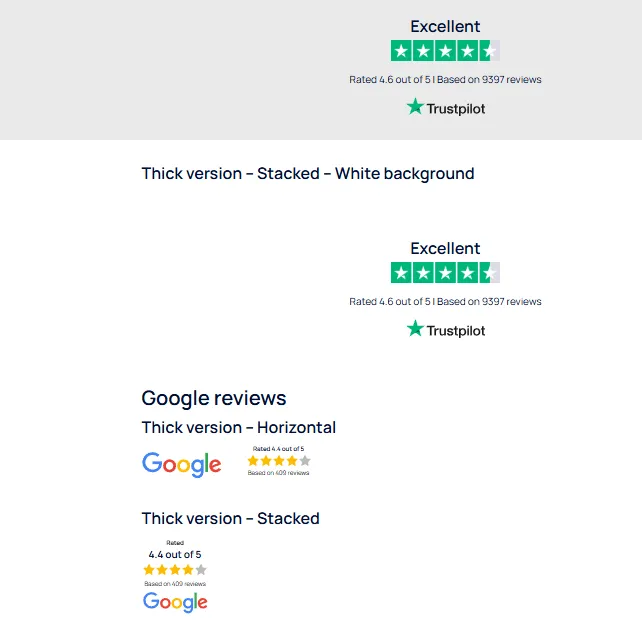This screenshot has width=642, height=622.
Task: Click yellow stars beside horizontal Google logo
Action: tap(279, 461)
